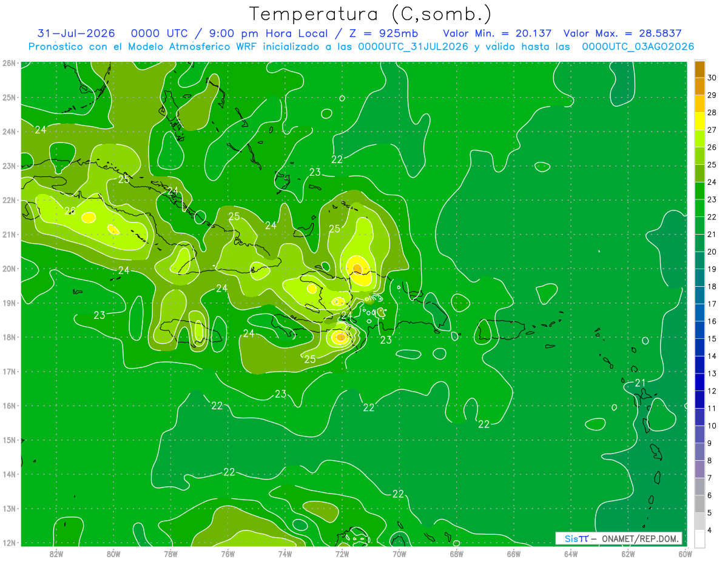This screenshot has width=728, height=562.
Task: Click the '10' label on color scale
Action: (x=712, y=426)
